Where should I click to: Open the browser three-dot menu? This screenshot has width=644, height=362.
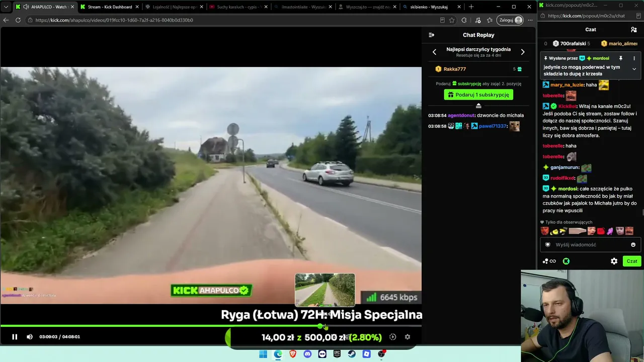(531, 20)
